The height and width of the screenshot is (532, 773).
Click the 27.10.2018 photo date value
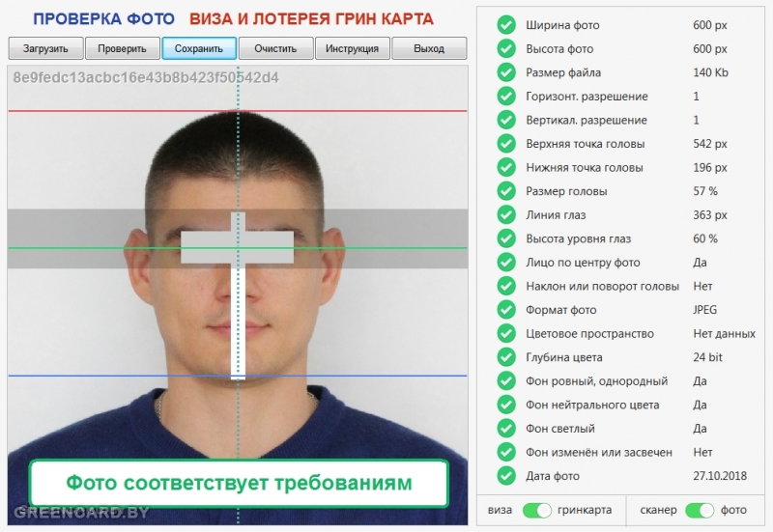720,476
